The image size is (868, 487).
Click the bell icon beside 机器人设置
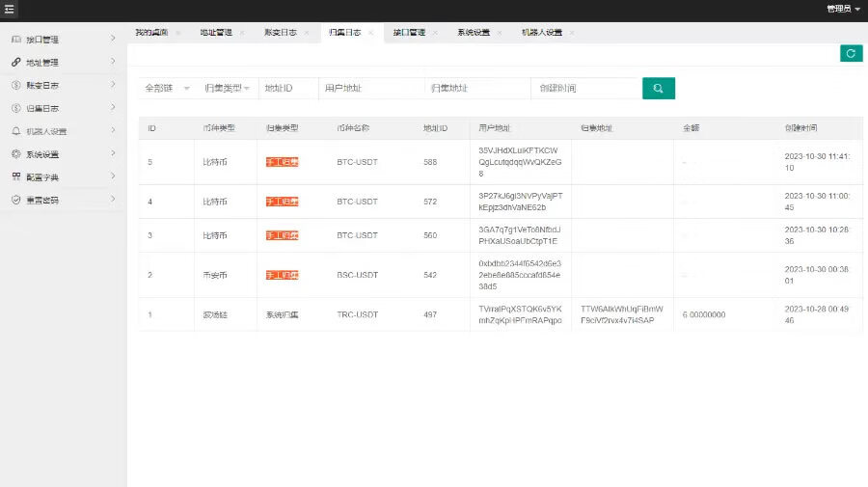point(15,131)
